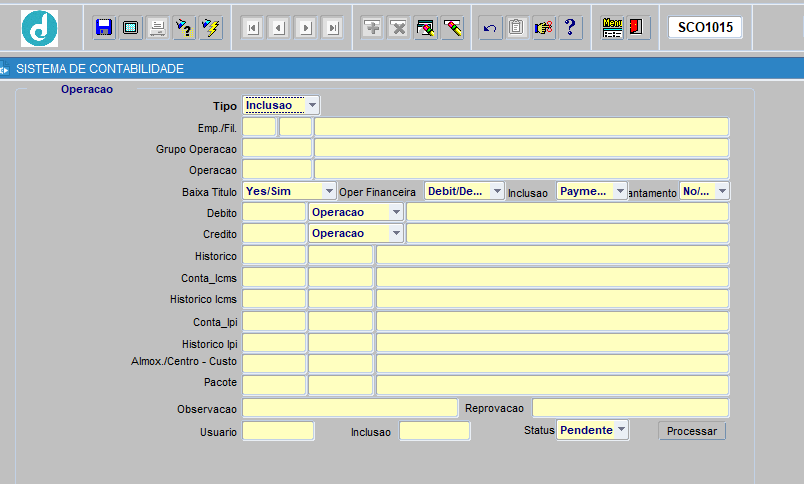804x484 pixels.
Task: Click the Clear field eraser icon
Action: 452,28
